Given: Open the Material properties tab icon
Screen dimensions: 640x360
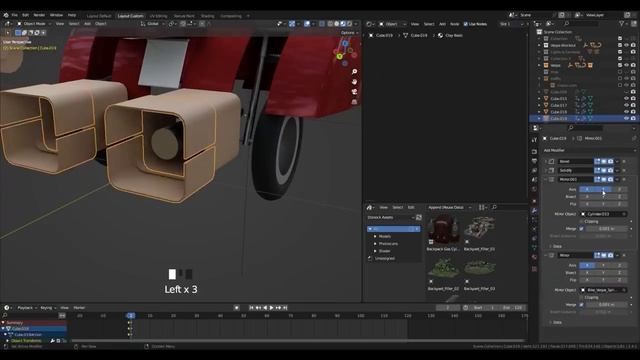Looking at the screenshot, I should [534, 257].
